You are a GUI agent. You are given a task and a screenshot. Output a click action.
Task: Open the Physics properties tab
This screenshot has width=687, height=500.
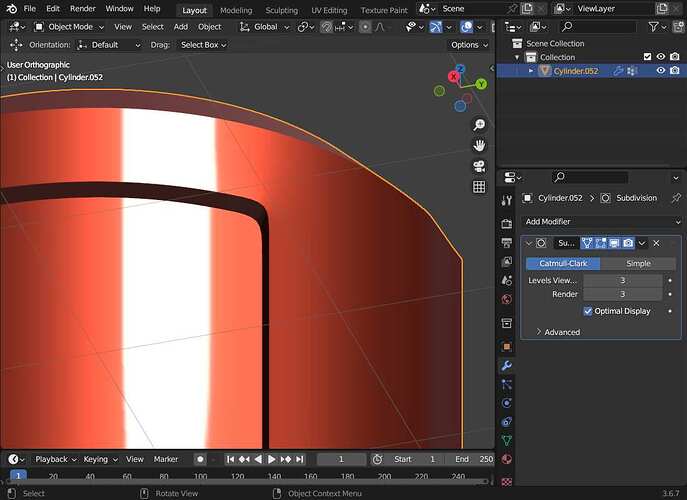(506, 403)
